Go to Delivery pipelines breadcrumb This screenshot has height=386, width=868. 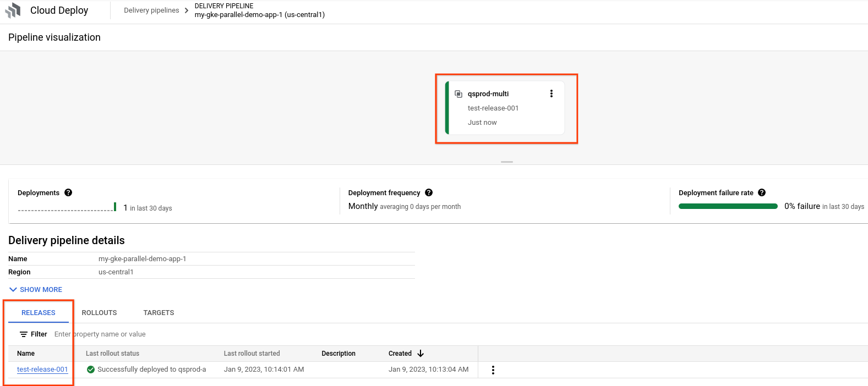(x=151, y=10)
